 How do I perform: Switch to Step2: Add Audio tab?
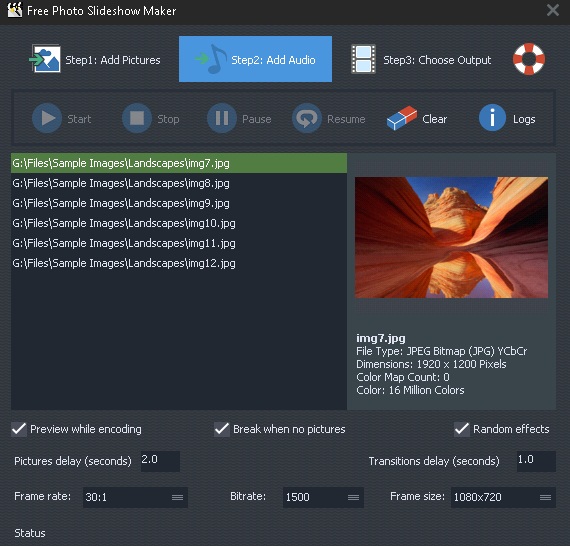pos(255,59)
